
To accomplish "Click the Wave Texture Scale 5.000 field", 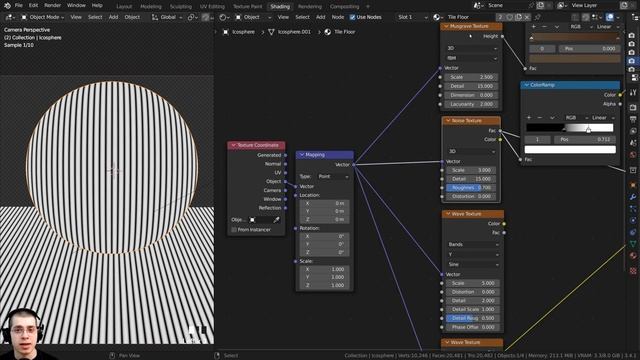I will coord(472,283).
